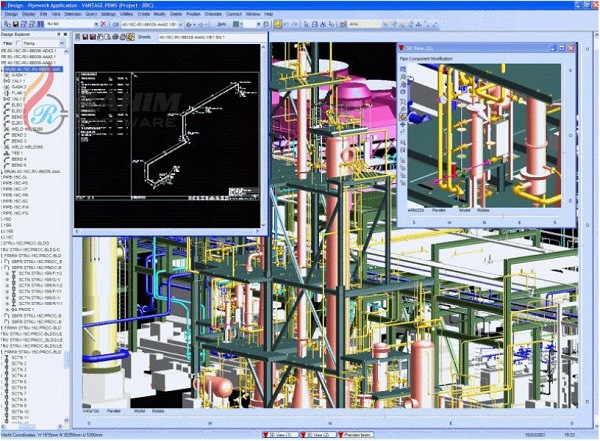Select PROD 1 tree item
Viewport: 600px width, 441px height.
(x=26, y=309)
